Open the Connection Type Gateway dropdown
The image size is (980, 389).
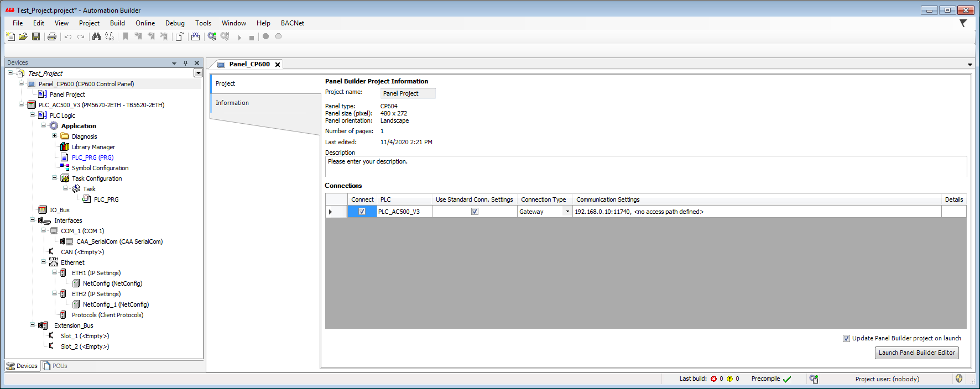tap(567, 212)
